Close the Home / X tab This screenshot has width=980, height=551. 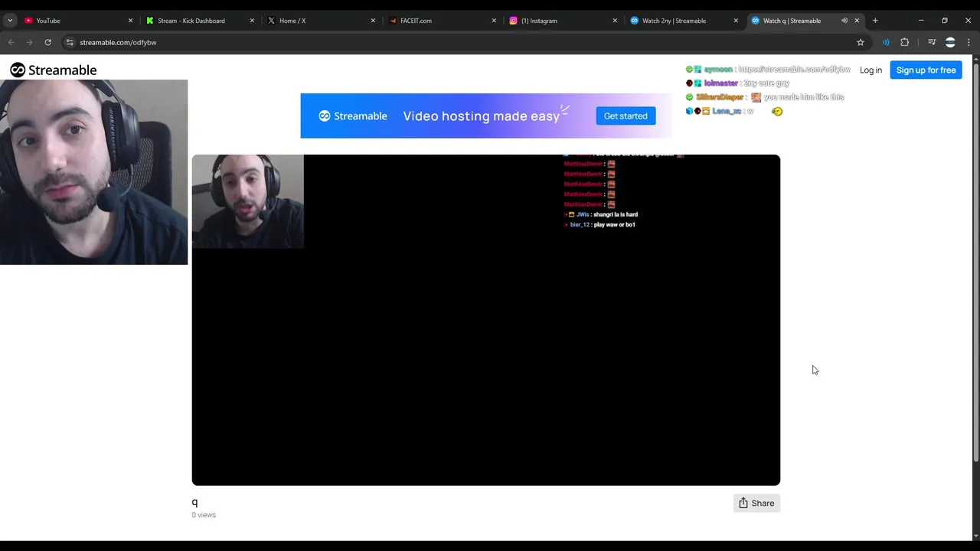point(373,21)
